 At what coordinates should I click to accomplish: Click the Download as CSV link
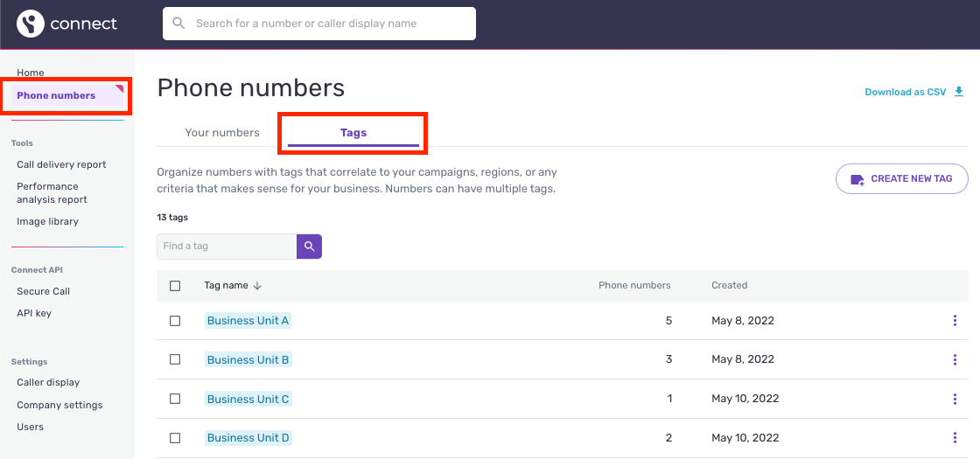point(905,92)
